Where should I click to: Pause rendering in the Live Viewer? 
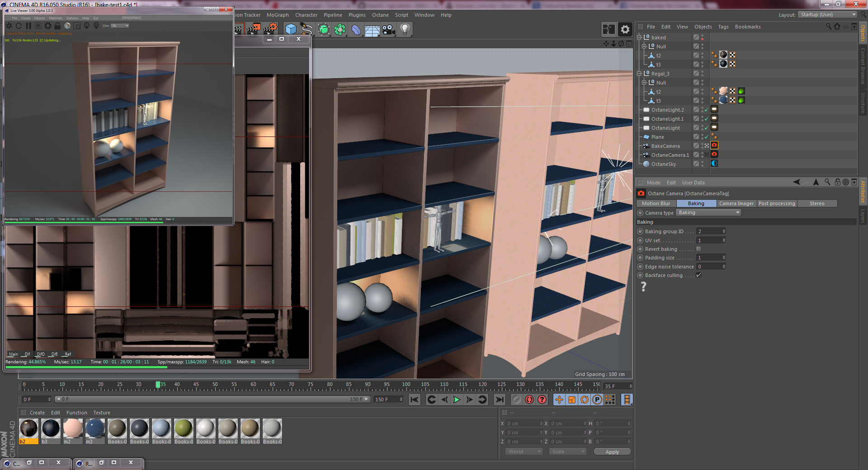coord(28,26)
